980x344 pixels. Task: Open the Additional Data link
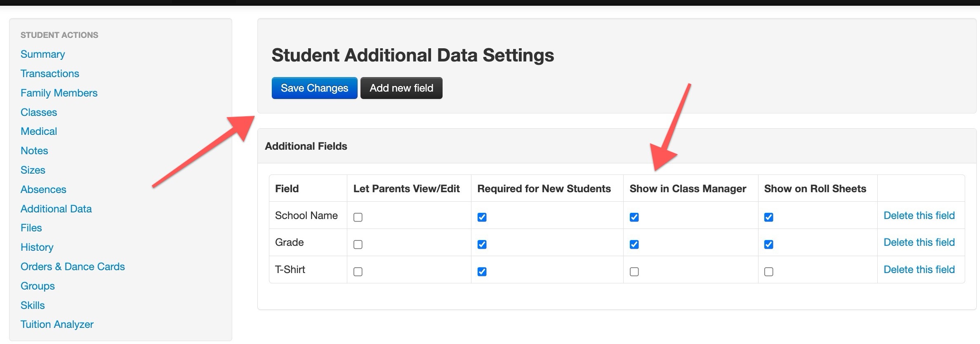(x=56, y=209)
